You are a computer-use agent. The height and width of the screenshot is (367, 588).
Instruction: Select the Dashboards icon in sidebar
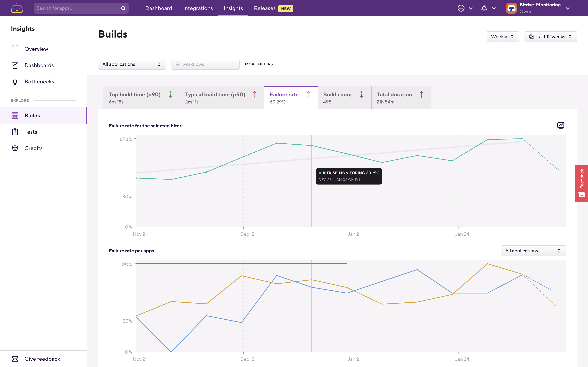(x=15, y=65)
